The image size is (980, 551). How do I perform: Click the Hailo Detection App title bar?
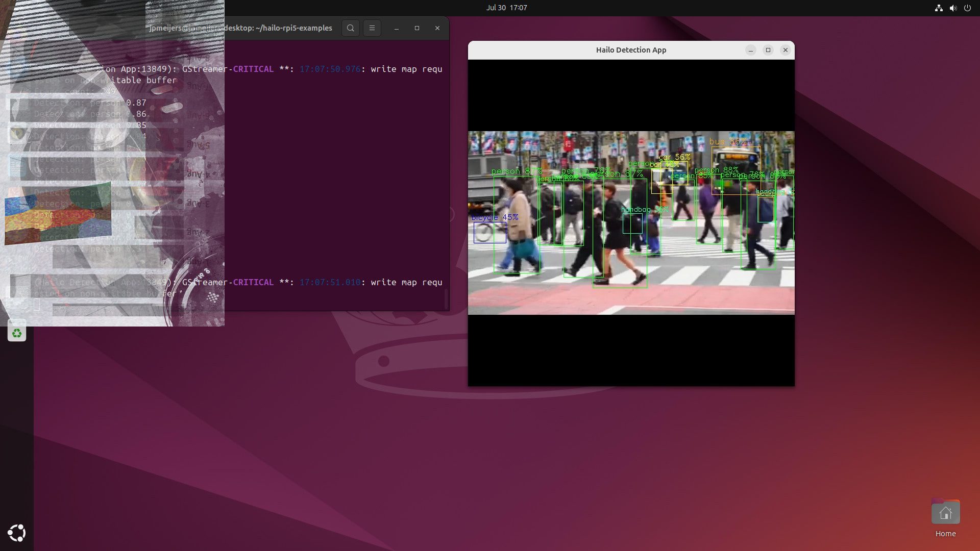point(631,50)
